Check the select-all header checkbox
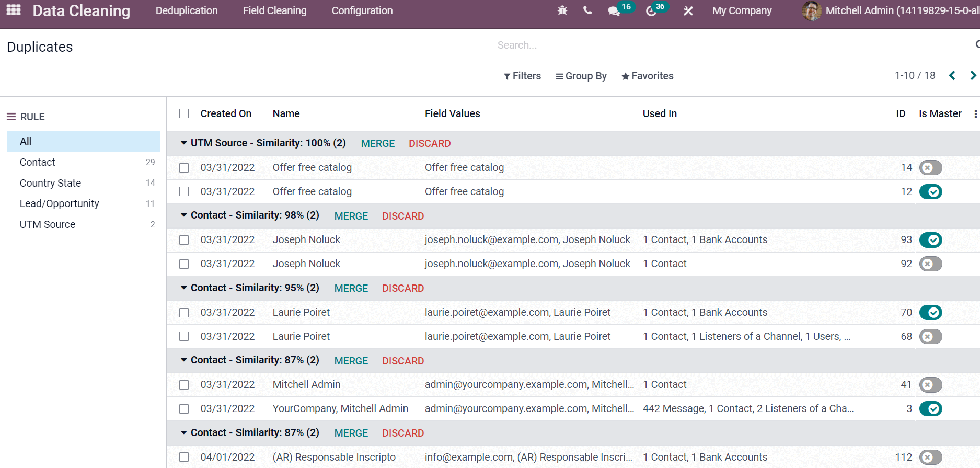Viewport: 980px width, 468px height. [184, 113]
